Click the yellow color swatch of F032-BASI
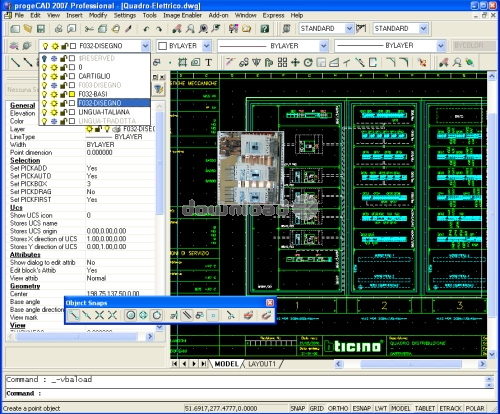500x414 pixels. coord(72,94)
